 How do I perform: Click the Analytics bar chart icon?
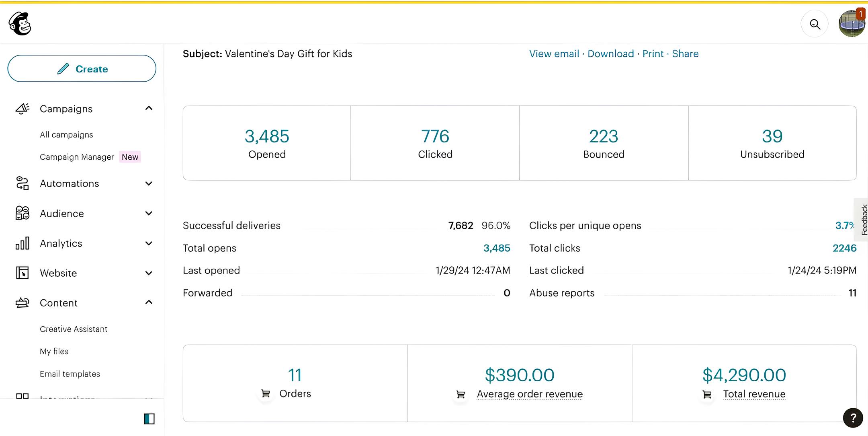click(x=23, y=243)
